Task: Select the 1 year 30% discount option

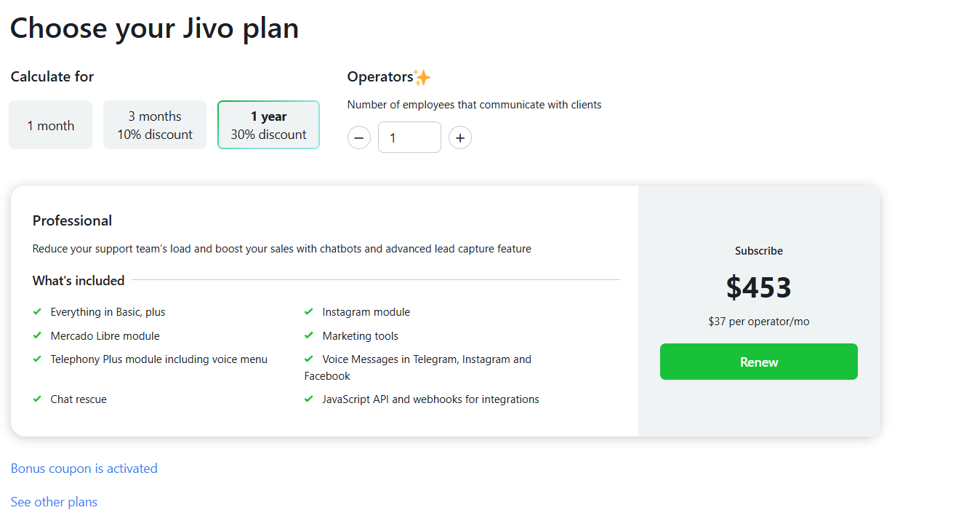Action: coord(268,124)
